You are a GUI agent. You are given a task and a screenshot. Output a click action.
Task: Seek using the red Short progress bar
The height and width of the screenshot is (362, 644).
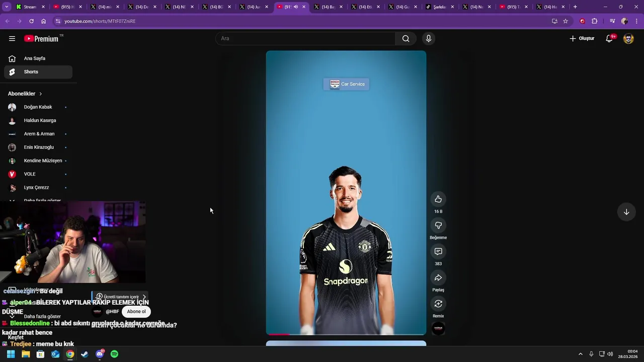click(x=346, y=334)
